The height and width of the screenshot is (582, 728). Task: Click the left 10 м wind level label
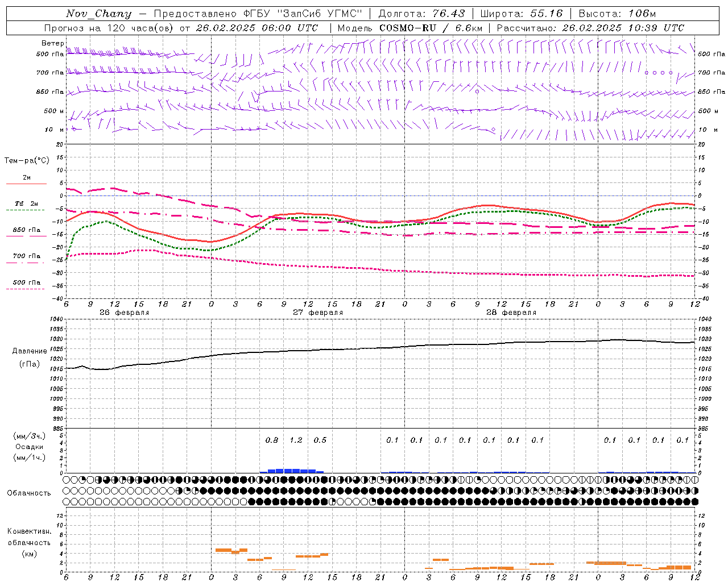(x=54, y=130)
